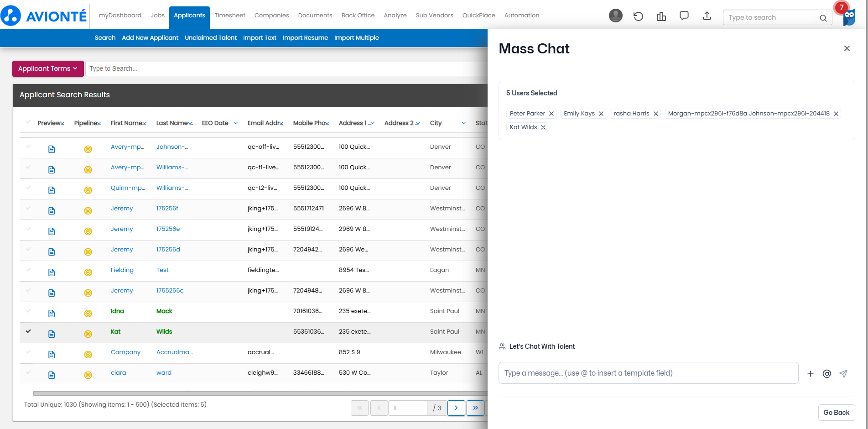This screenshot has height=429, width=868.
Task: Click the recent history refresh icon
Action: coord(638,16)
